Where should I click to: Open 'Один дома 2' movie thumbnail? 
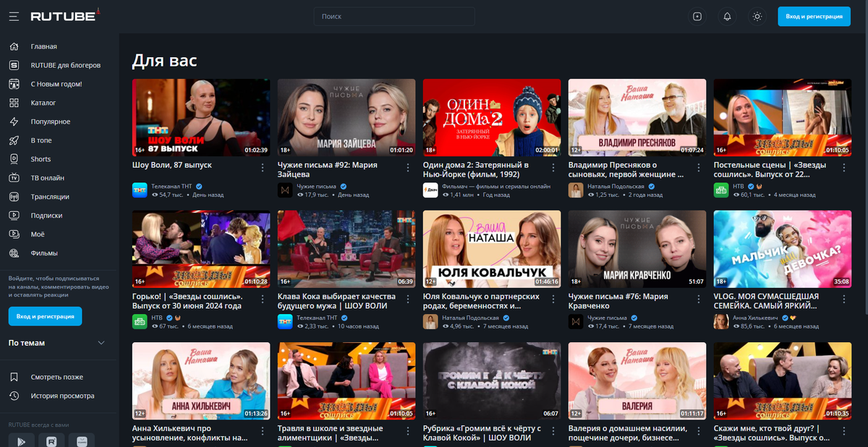click(x=492, y=117)
